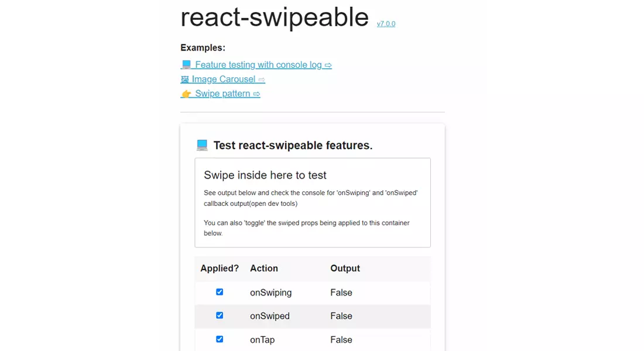Screen dimensions: 644x351
Task: Open the v7.0.0 version link
Action: coord(386,24)
